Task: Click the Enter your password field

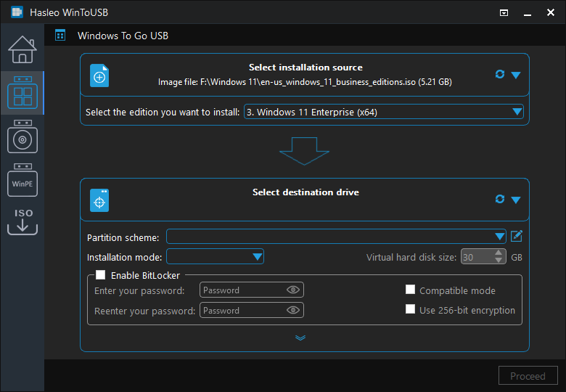Action: (x=252, y=290)
